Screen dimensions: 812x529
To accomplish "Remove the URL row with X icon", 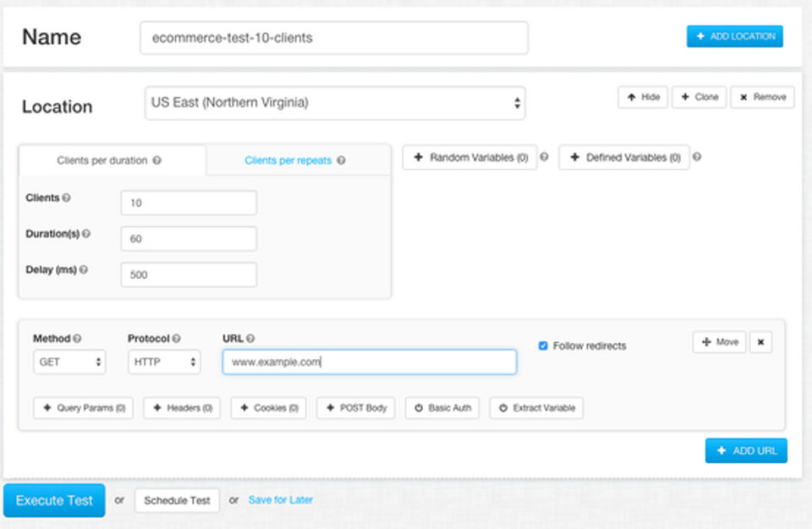I will (760, 342).
